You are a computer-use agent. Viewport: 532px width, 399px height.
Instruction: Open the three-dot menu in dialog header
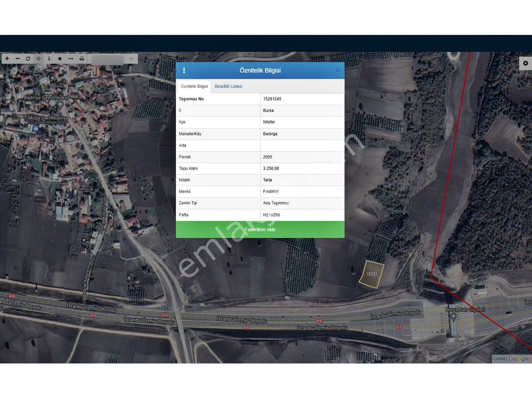pyautogui.click(x=184, y=70)
